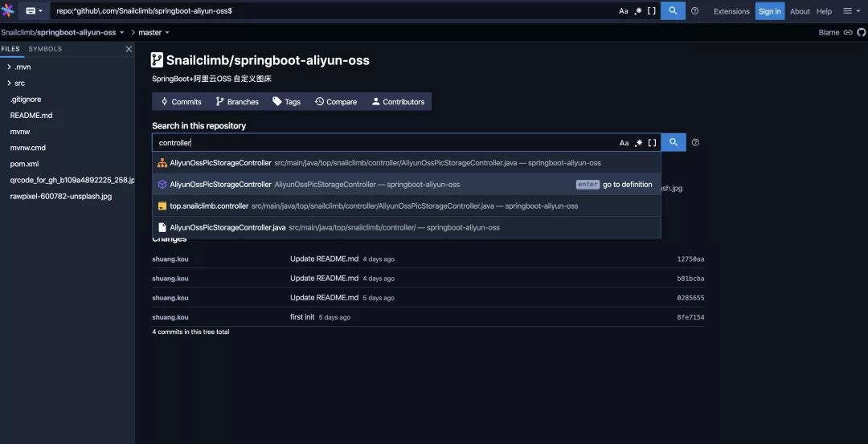This screenshot has height=444, width=868.
Task: Open the Commits tab
Action: tap(181, 102)
